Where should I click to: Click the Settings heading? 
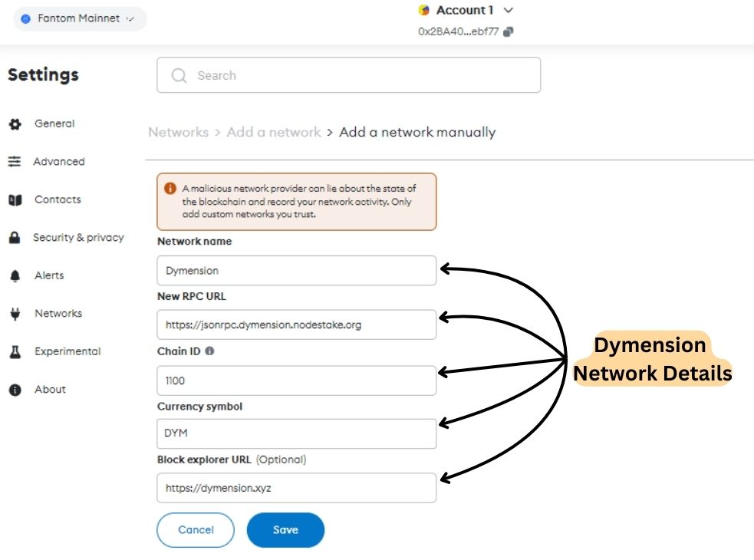pos(43,75)
